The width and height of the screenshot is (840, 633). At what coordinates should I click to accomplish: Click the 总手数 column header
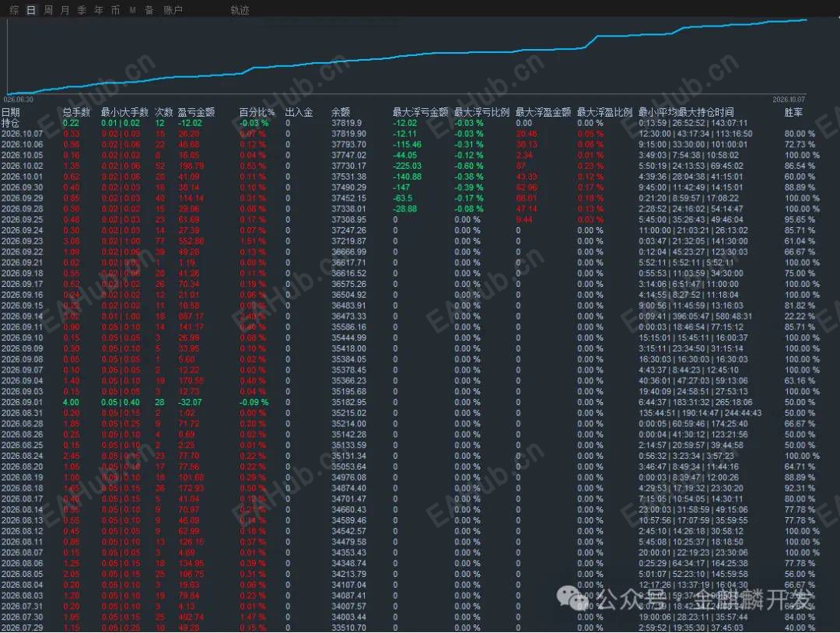click(x=76, y=112)
